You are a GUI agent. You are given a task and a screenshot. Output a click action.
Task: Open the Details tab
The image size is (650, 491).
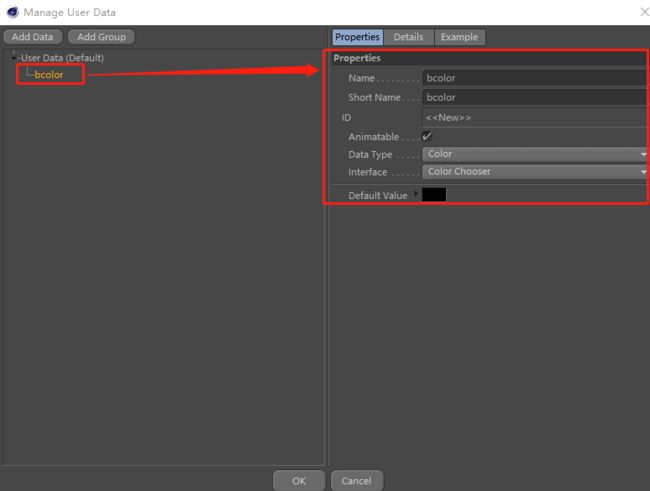click(x=408, y=37)
